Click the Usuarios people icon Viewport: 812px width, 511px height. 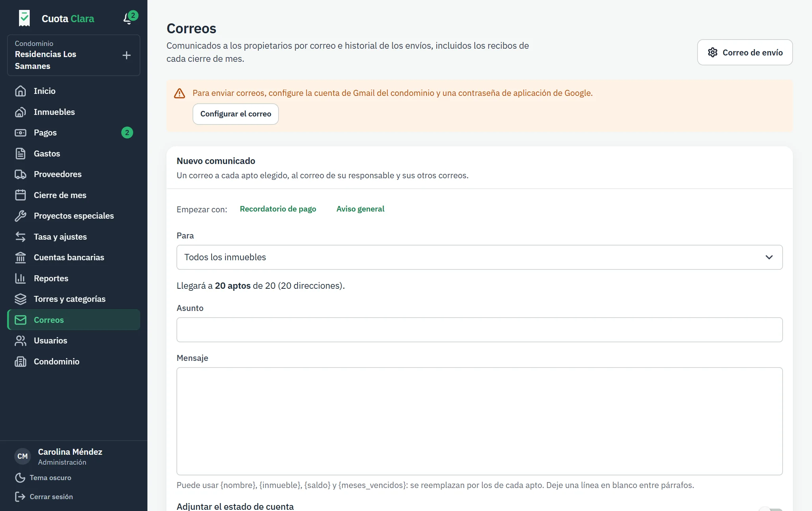[x=21, y=341]
